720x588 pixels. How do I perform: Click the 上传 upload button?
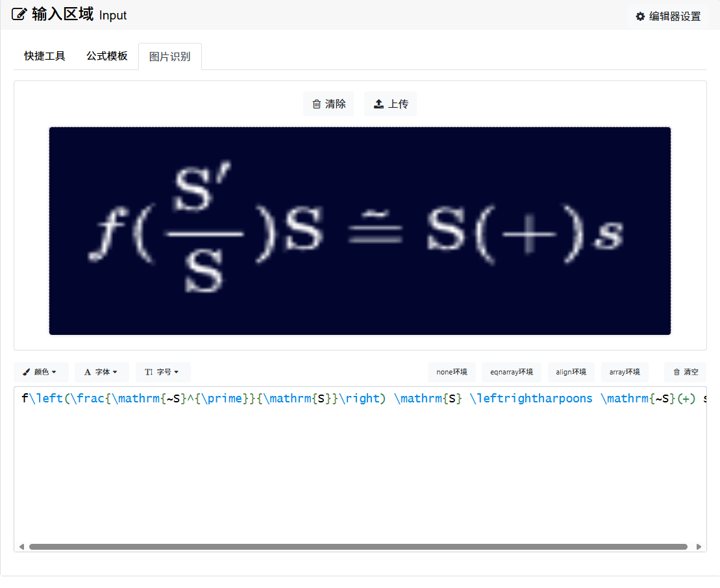(x=391, y=104)
